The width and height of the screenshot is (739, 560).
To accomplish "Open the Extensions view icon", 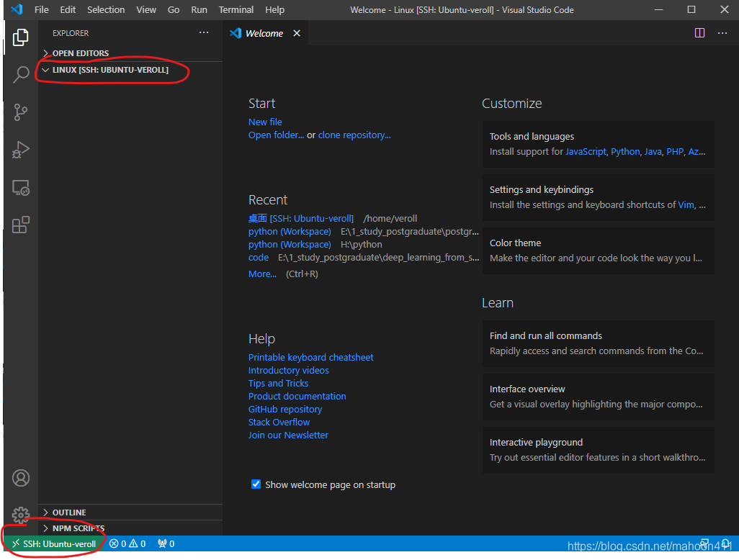I will point(20,225).
